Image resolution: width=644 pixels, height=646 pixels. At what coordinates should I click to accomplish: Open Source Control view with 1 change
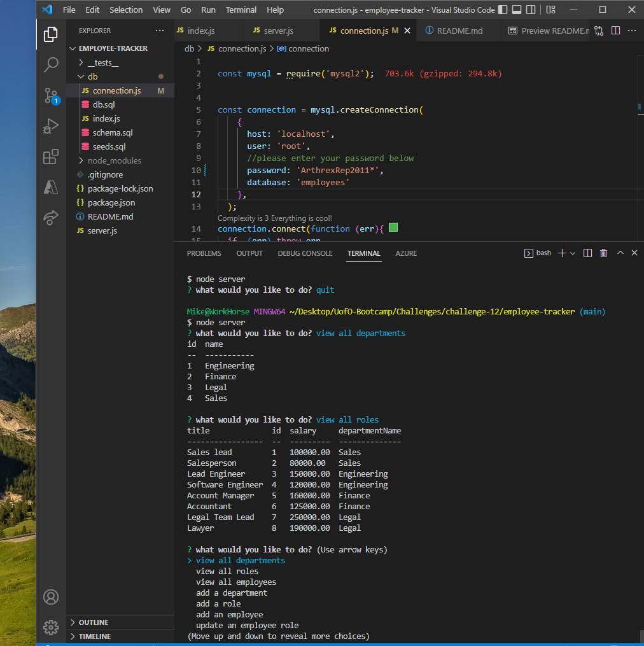51,95
